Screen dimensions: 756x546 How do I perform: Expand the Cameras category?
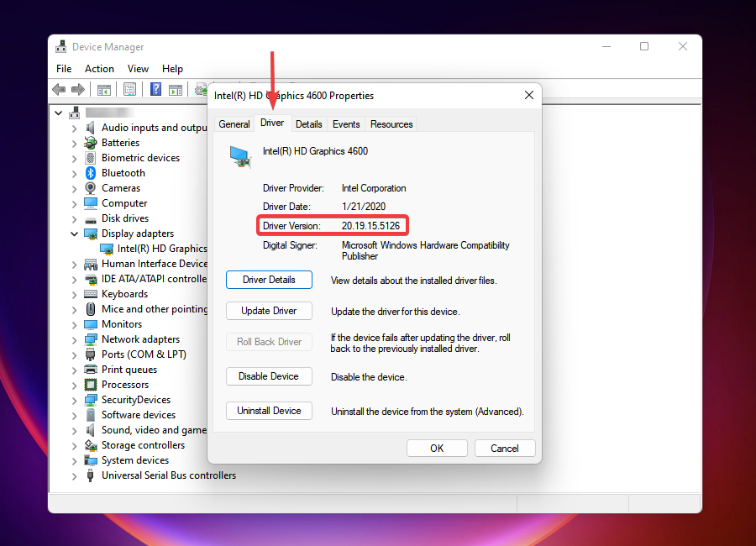(x=74, y=189)
